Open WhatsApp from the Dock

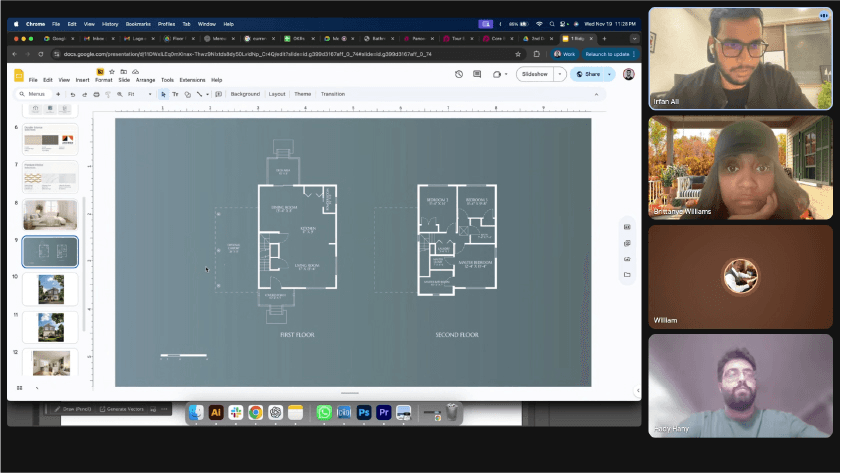324,412
